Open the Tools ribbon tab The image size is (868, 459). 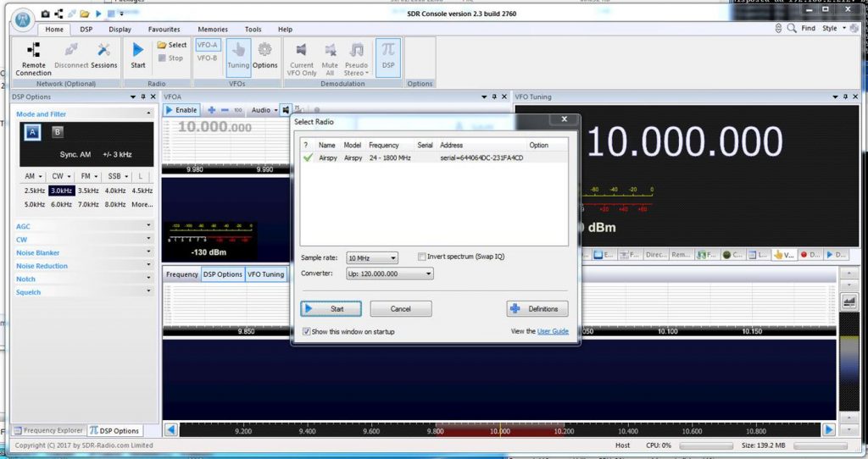pyautogui.click(x=253, y=30)
